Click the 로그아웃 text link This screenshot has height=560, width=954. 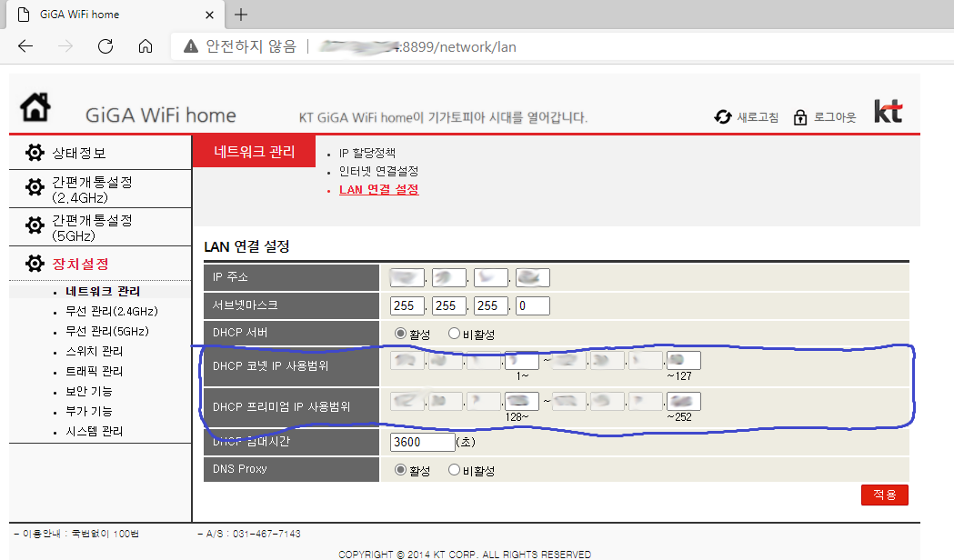pos(835,117)
